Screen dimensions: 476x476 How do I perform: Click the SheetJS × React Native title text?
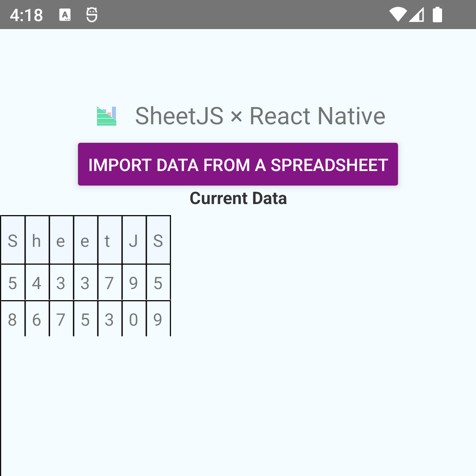coord(260,116)
